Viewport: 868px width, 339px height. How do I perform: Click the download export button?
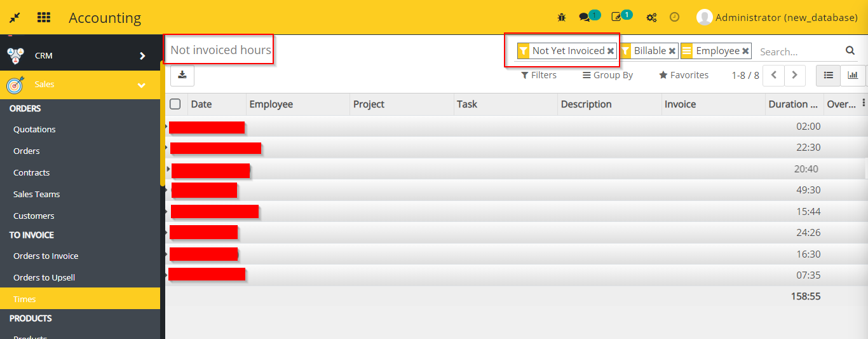182,75
